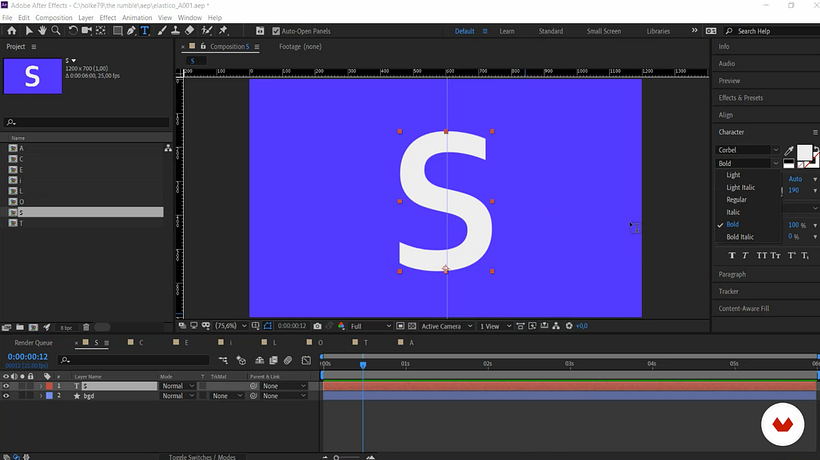820x460 pixels.
Task: Open the Corbel font family dropdown
Action: click(x=747, y=150)
